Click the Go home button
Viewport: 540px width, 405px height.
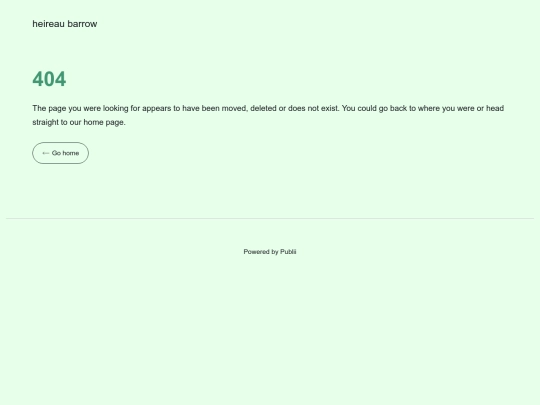61,153
